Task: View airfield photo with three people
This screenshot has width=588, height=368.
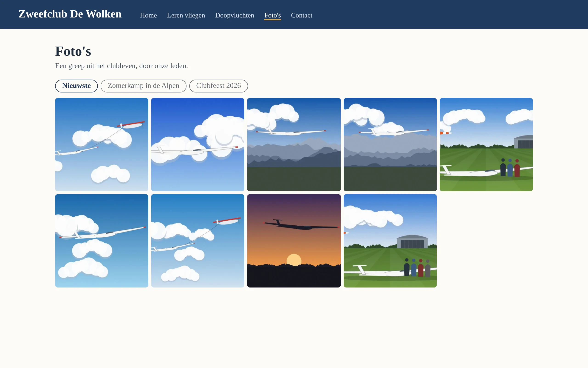Action: pyautogui.click(x=486, y=145)
